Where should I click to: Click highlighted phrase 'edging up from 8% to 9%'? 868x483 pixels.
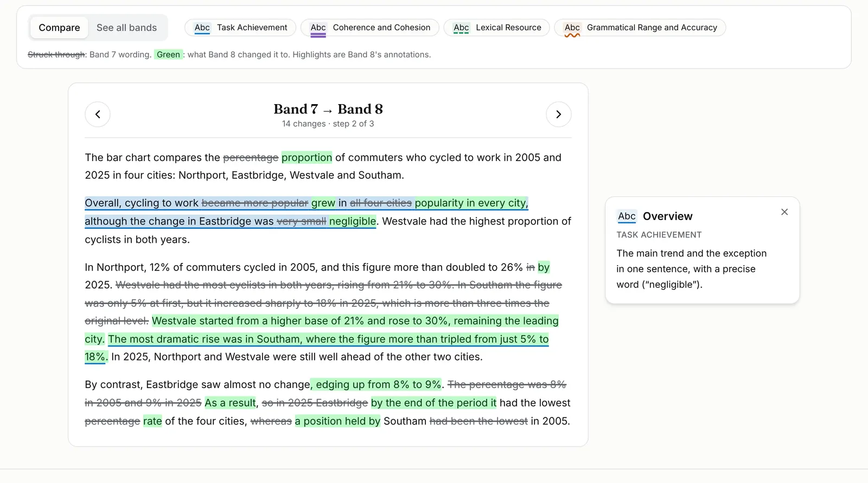point(376,385)
